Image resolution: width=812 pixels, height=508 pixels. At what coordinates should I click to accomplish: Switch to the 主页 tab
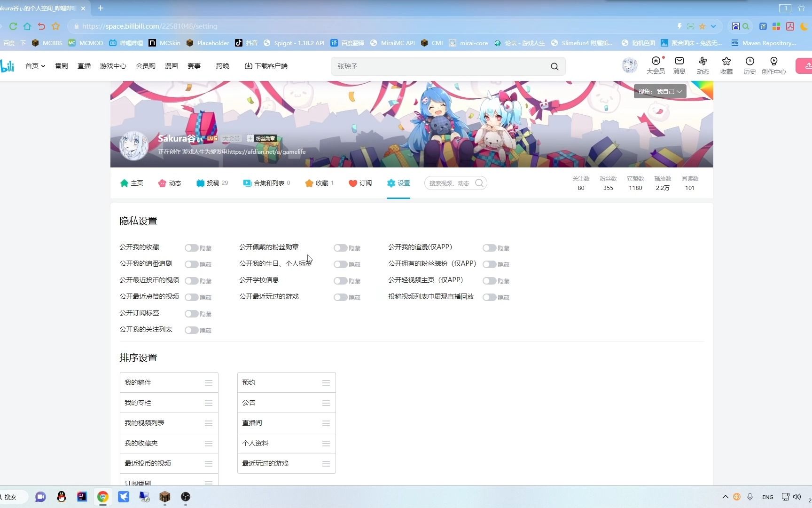[132, 183]
